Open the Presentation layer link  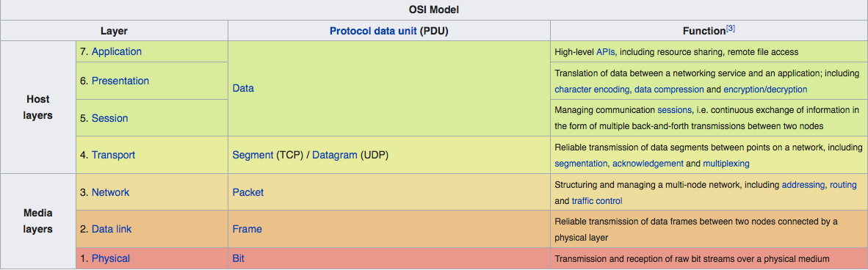[x=120, y=81]
